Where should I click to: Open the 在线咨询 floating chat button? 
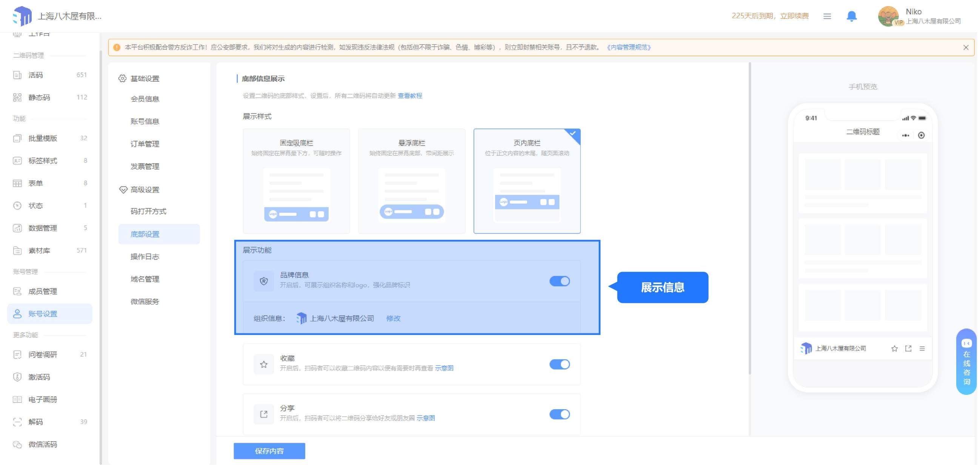[x=966, y=362]
